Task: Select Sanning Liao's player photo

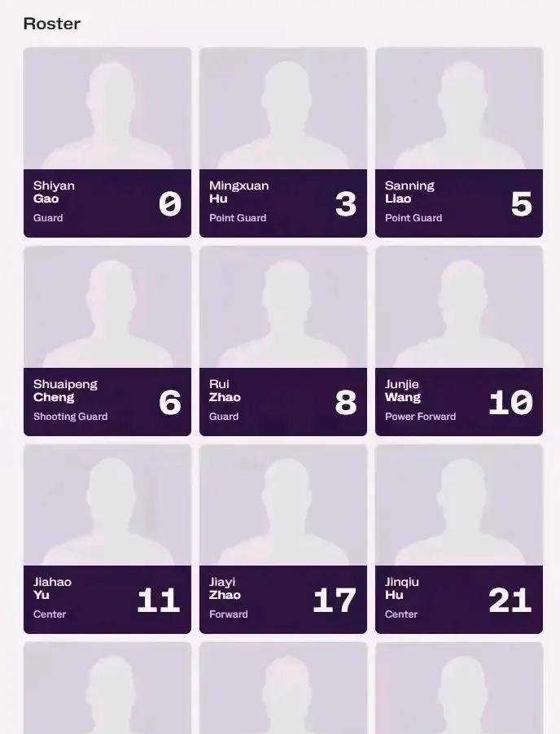Action: [x=459, y=109]
